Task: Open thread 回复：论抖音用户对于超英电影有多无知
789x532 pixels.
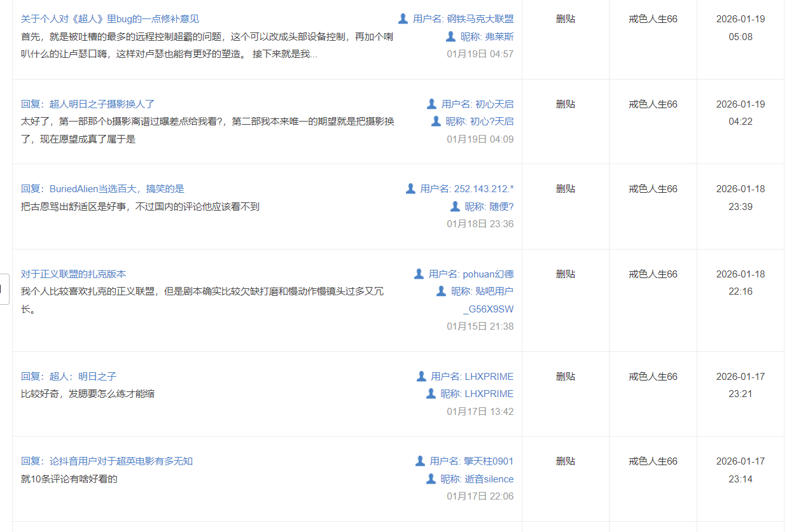Action: coord(107,461)
